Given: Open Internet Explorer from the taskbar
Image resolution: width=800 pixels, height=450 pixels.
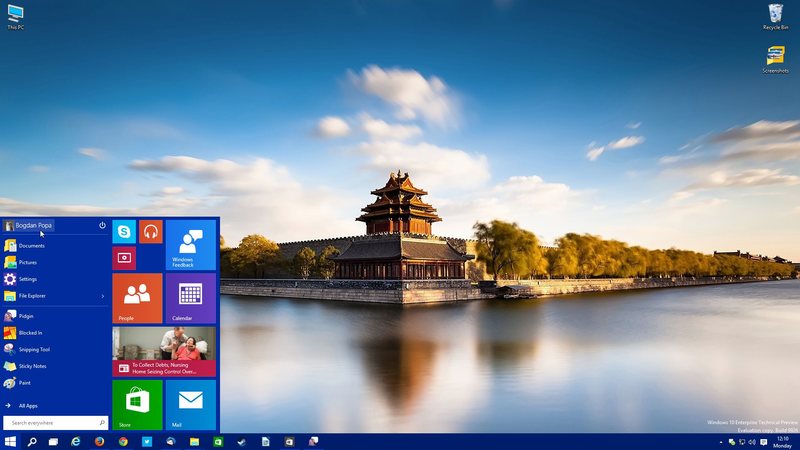Looking at the screenshot, I should pos(76,441).
